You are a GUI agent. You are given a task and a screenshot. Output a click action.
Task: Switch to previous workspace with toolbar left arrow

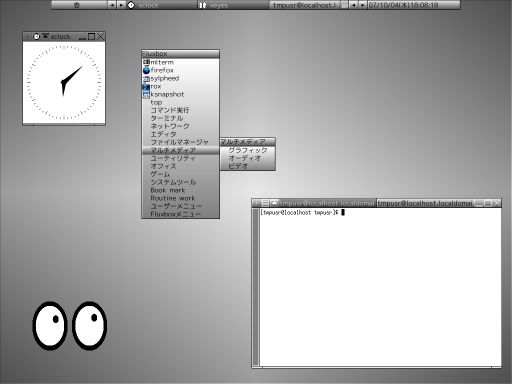112,5
